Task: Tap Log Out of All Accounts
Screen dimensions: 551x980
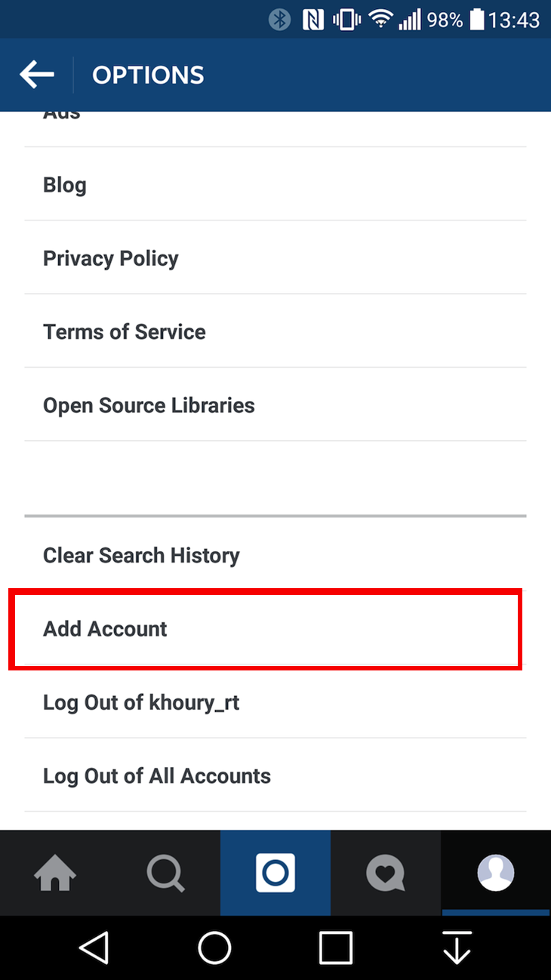Action: point(157,775)
